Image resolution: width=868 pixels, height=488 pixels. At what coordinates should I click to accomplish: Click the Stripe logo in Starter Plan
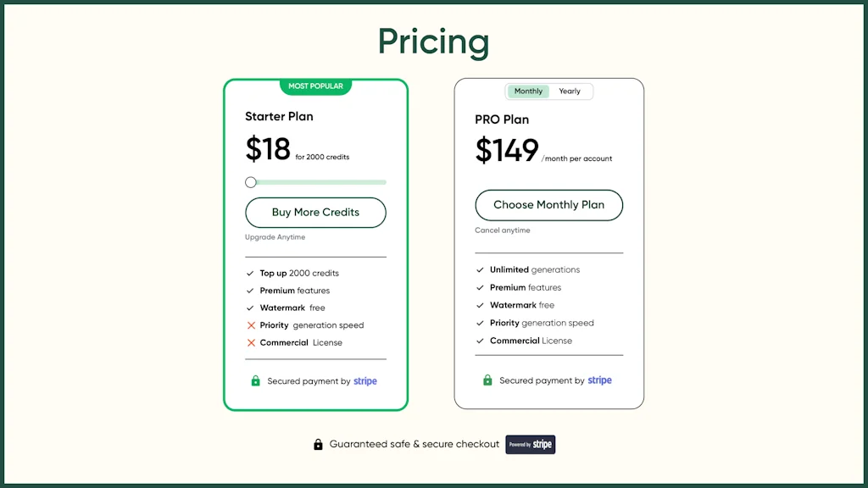point(365,381)
